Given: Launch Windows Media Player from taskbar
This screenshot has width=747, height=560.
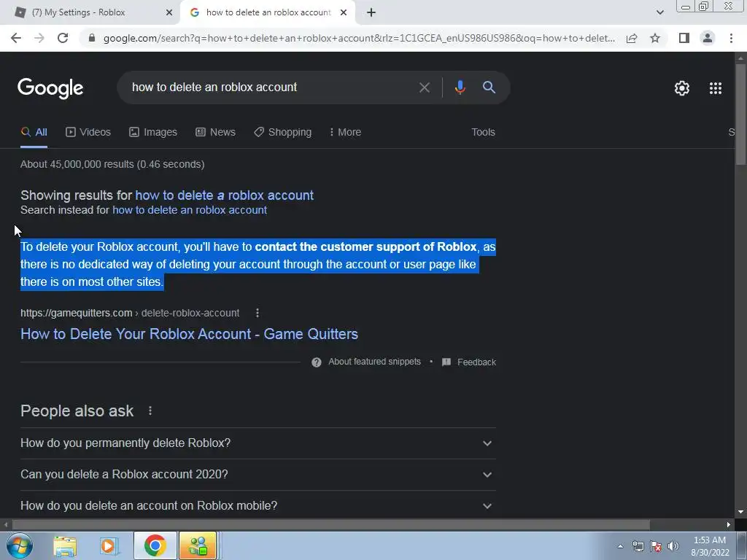Looking at the screenshot, I should point(109,545).
